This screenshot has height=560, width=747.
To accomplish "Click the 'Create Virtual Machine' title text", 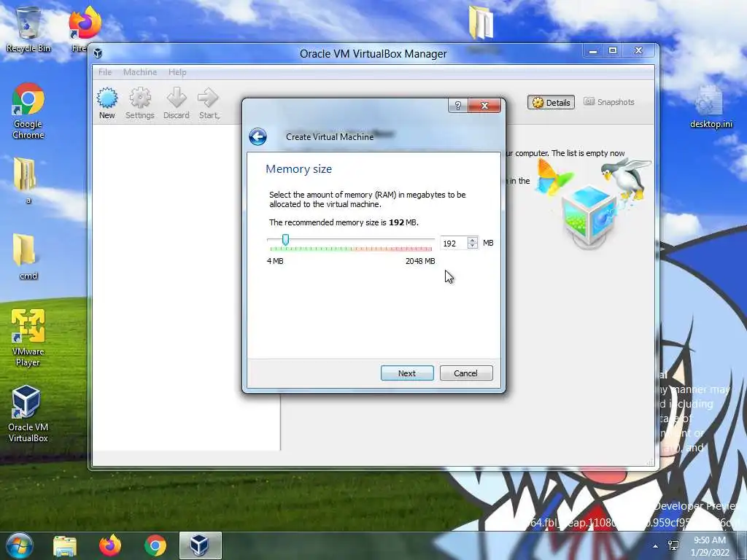I will tap(330, 137).
